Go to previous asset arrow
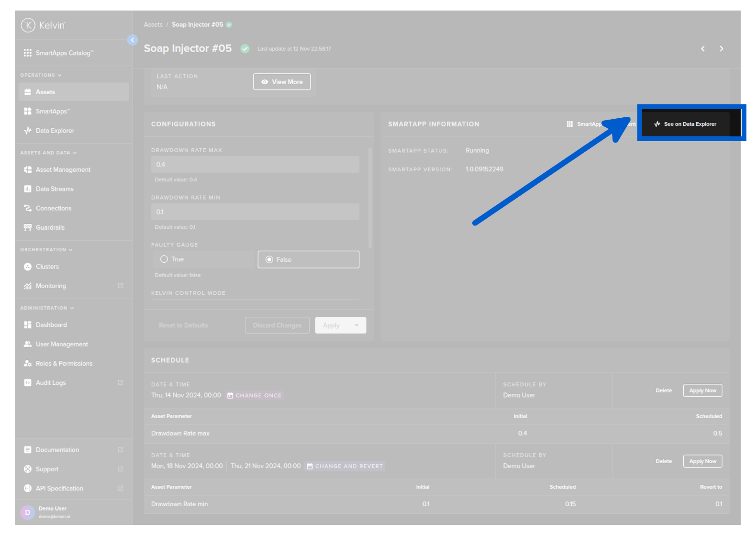Image resolution: width=756 pixels, height=536 pixels. (702, 49)
